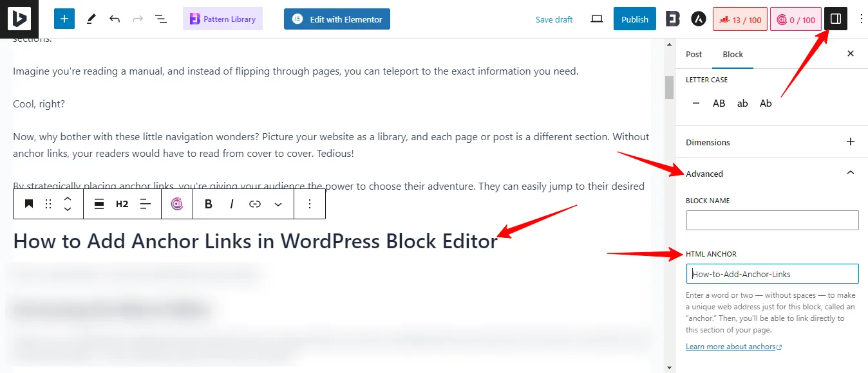This screenshot has height=373, width=868.
Task: Select lowercase ab letter case
Action: click(742, 103)
